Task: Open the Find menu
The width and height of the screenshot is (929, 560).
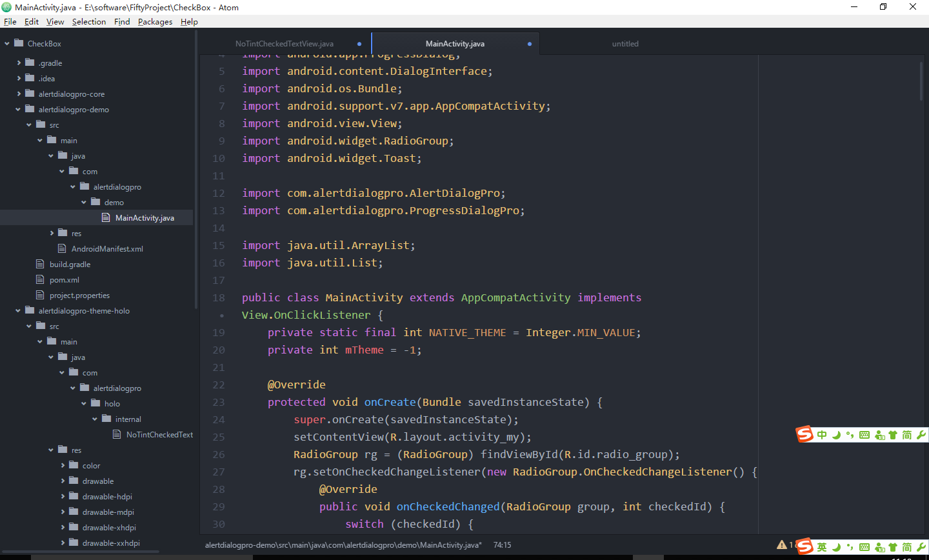Action: [122, 21]
